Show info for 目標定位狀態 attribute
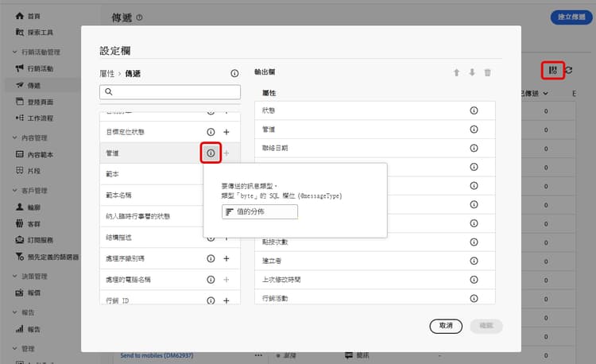The image size is (596, 364). pos(211,132)
